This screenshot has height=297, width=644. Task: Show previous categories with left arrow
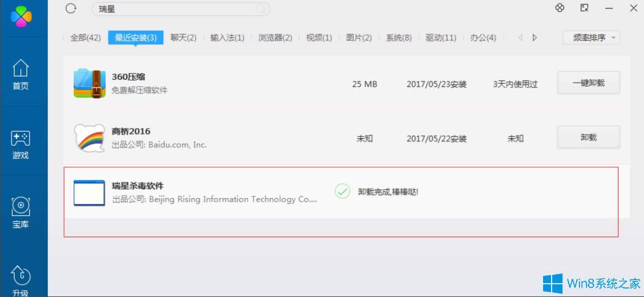pyautogui.click(x=520, y=38)
